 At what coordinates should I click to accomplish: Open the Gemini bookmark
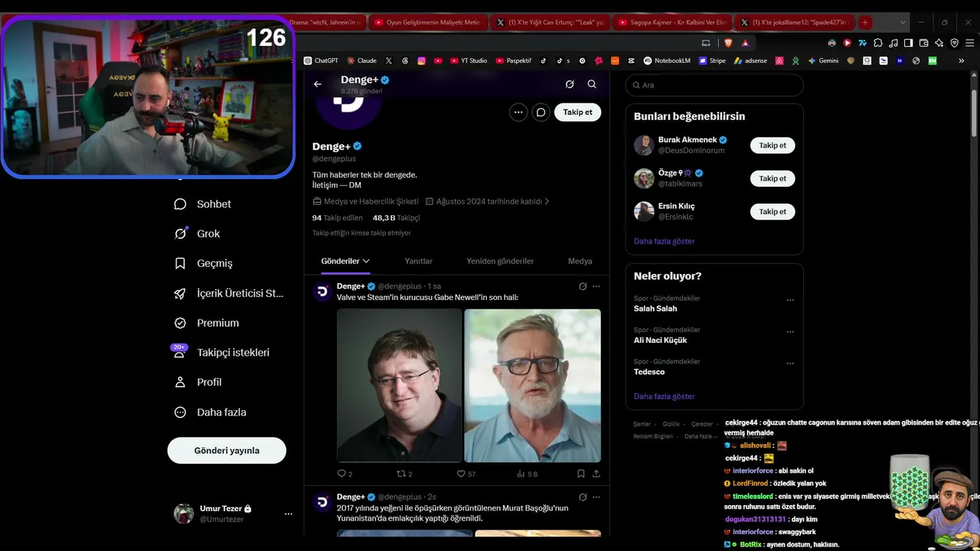pos(823,60)
